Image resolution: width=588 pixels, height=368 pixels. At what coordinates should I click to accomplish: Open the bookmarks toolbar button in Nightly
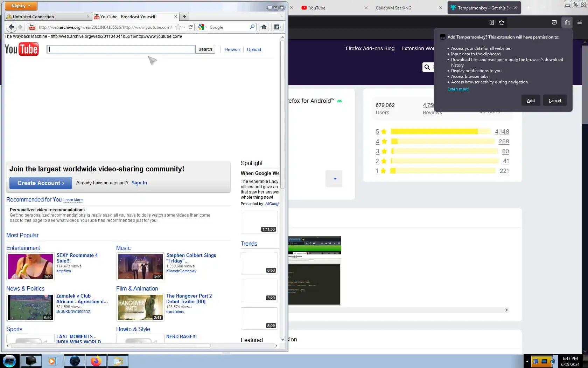pos(277,27)
